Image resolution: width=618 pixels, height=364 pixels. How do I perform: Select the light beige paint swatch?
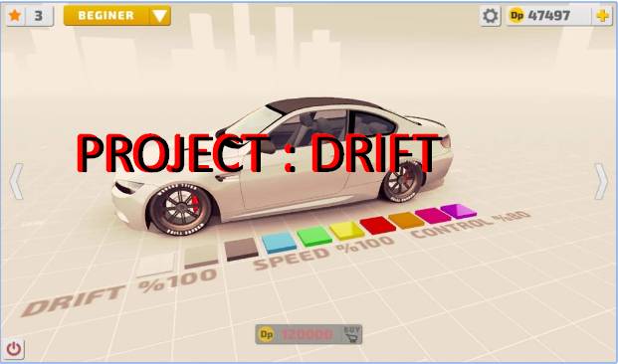click(201, 257)
